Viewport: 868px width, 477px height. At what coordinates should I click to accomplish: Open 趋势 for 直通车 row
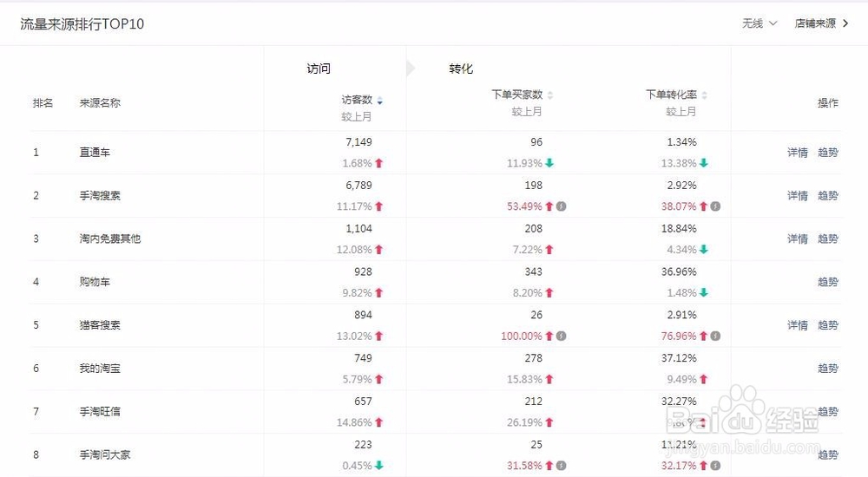(x=828, y=152)
